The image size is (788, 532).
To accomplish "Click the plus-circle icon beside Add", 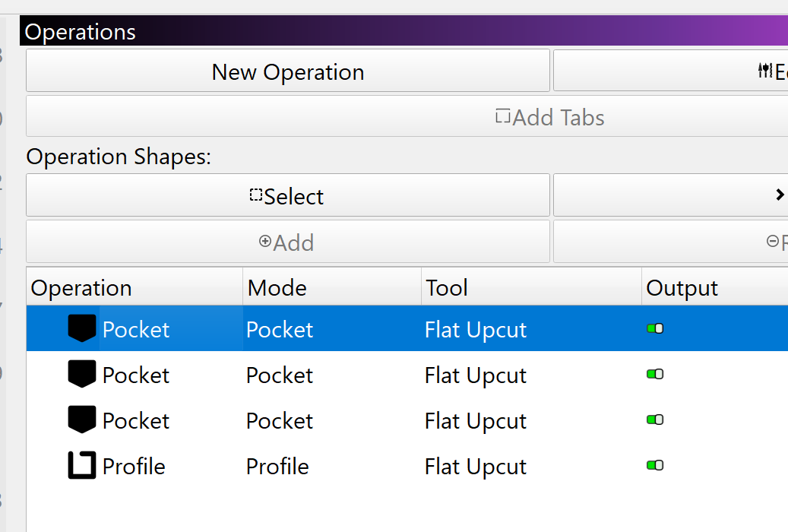I will tap(265, 242).
